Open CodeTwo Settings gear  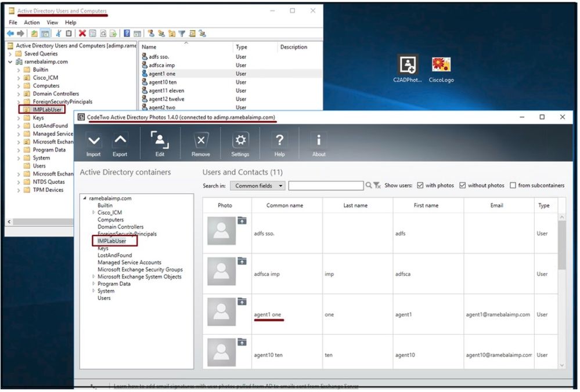(x=240, y=144)
